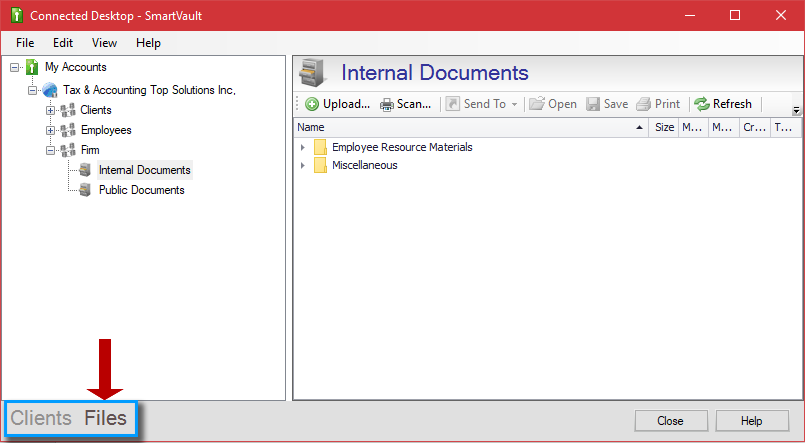Screen dimensions: 805x443
Task: Sort by the Name column header
Action: point(471,127)
